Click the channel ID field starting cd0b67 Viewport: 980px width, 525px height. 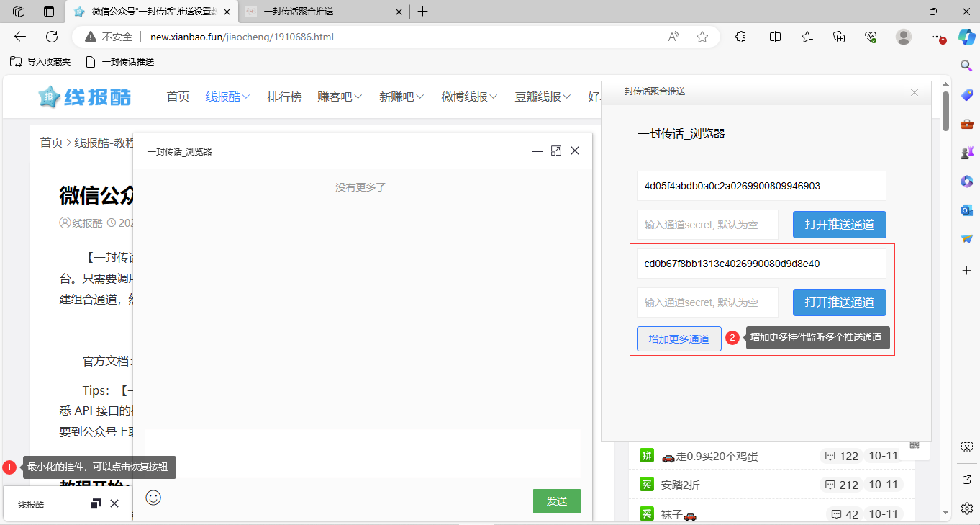[x=761, y=264]
